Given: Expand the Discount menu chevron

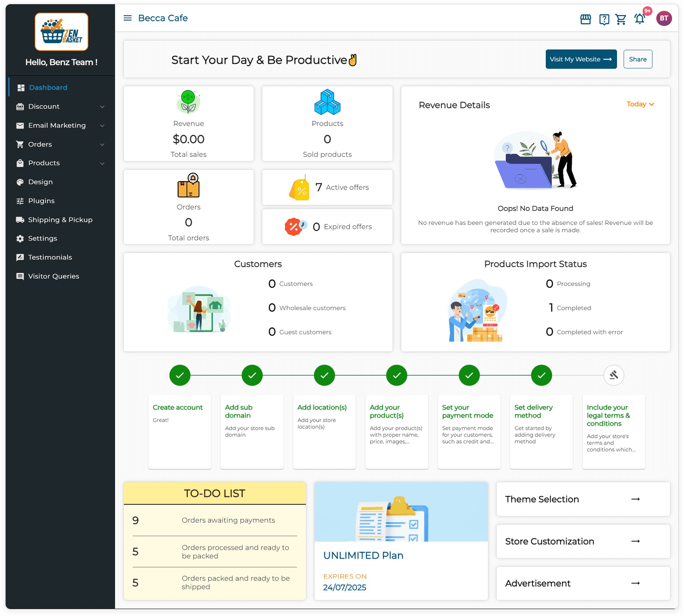Looking at the screenshot, I should [102, 107].
